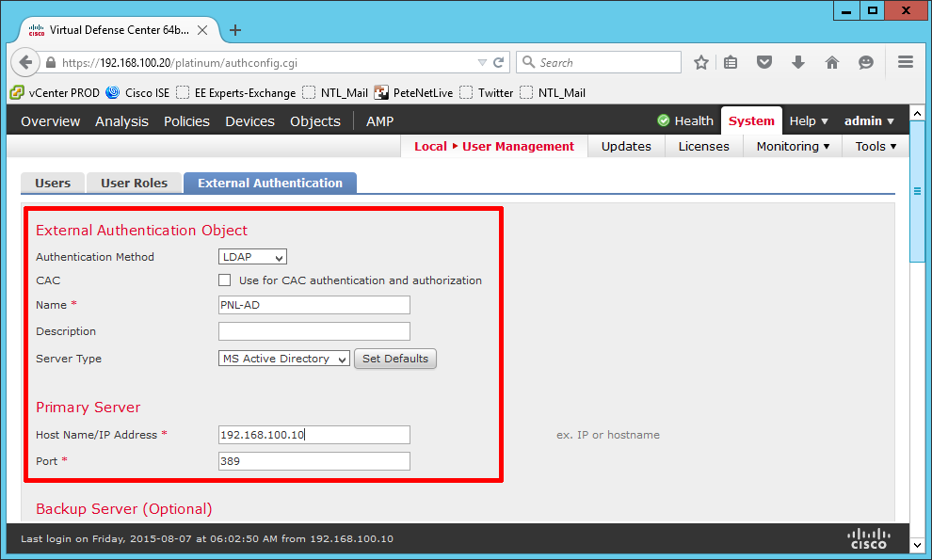Screen dimensions: 932x560
Task: Click the vertical scrollbar thumb
Action: (917, 191)
